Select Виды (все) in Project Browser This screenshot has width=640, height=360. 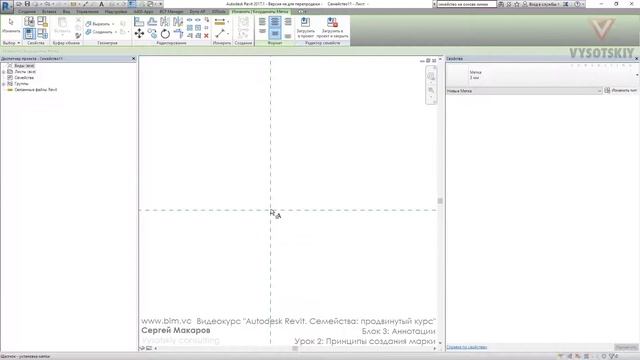24,66
